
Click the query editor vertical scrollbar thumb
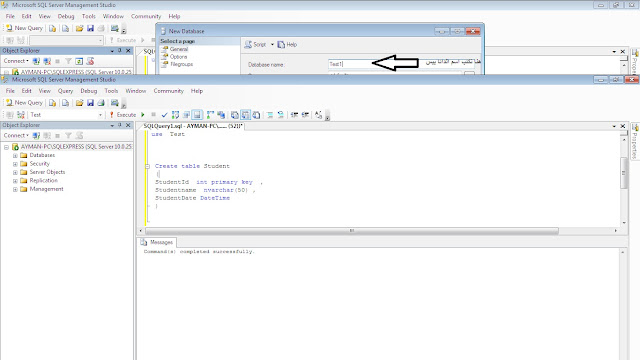(624, 173)
